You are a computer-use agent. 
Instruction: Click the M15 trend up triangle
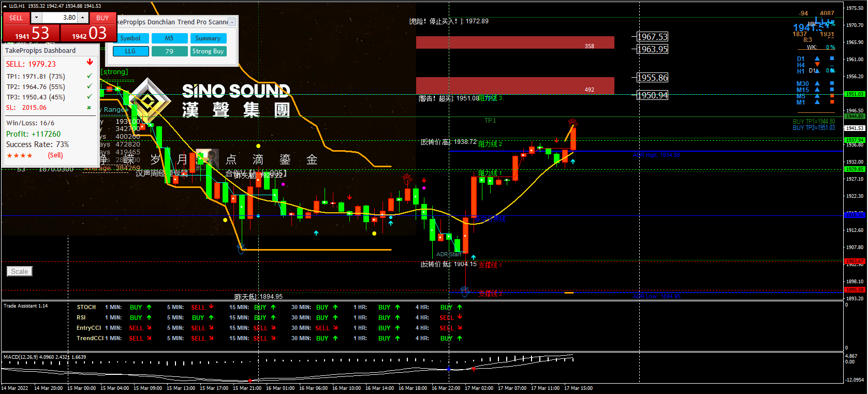(x=817, y=90)
